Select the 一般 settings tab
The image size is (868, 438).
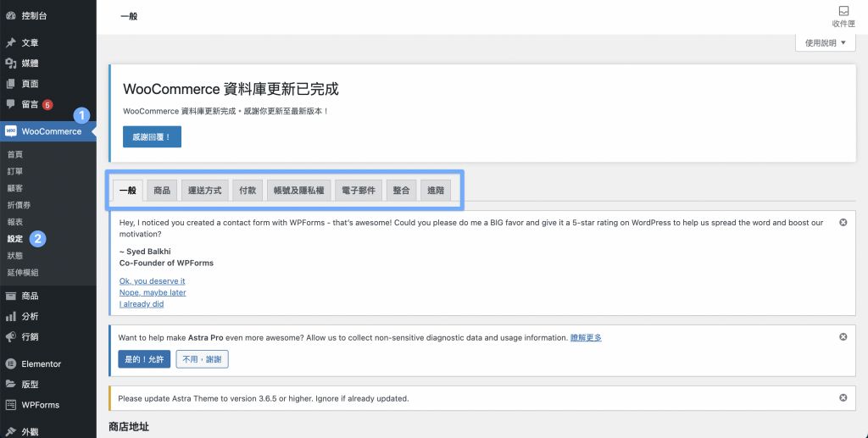point(128,191)
